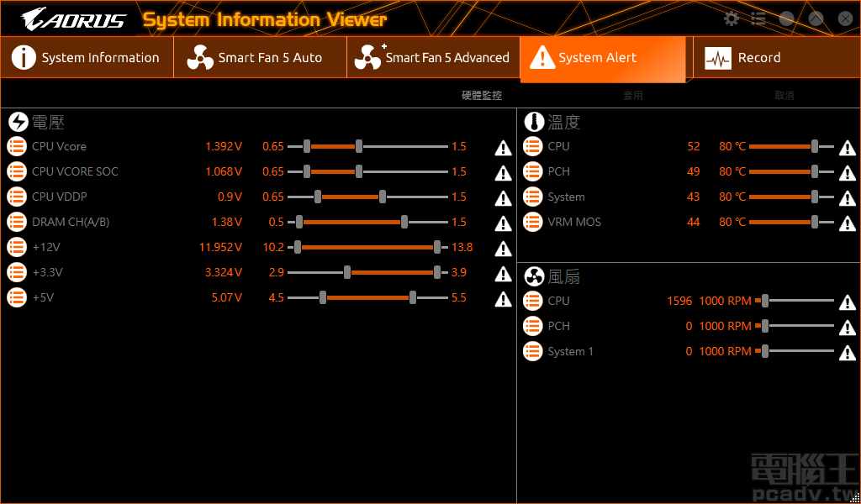Click the System 1 fan list icon
Image resolution: width=861 pixels, height=504 pixels.
pos(532,351)
